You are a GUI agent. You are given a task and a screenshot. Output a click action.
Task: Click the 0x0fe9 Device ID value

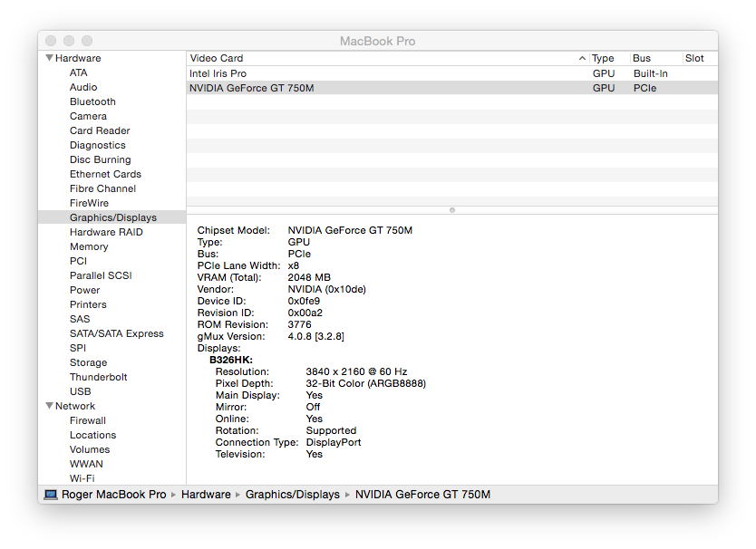pyautogui.click(x=304, y=302)
